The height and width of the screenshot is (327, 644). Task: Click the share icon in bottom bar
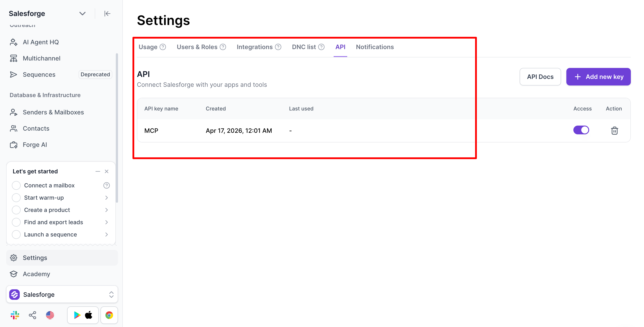click(x=32, y=315)
